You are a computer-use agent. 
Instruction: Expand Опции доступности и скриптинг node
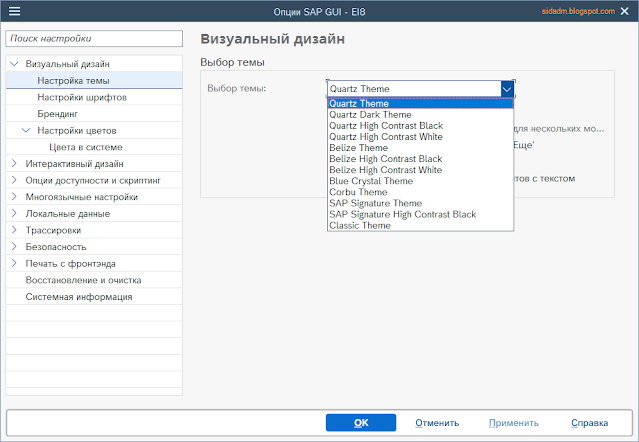pyautogui.click(x=14, y=180)
